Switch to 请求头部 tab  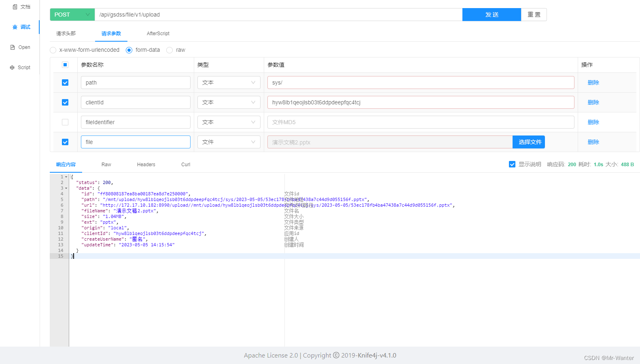click(66, 34)
